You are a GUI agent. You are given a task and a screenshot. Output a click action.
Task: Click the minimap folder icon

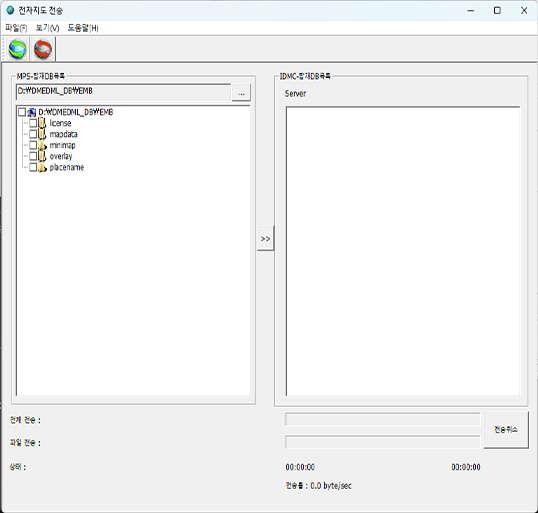(42, 145)
